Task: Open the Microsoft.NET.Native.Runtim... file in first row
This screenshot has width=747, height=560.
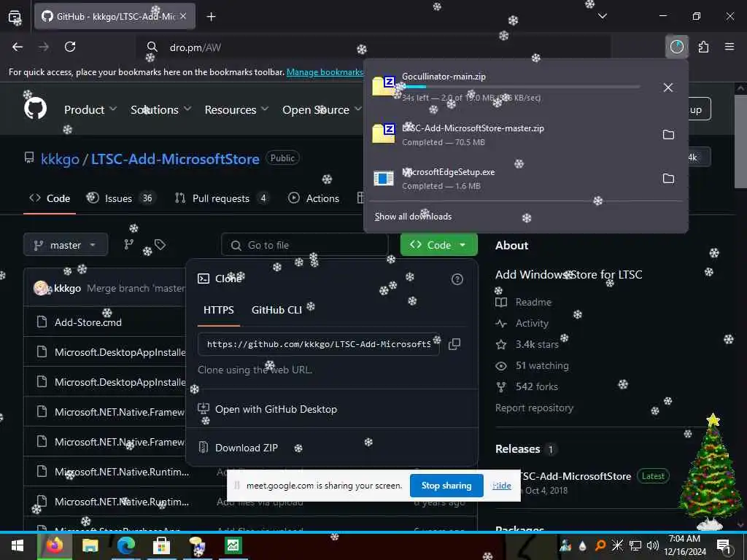Action: (122, 472)
